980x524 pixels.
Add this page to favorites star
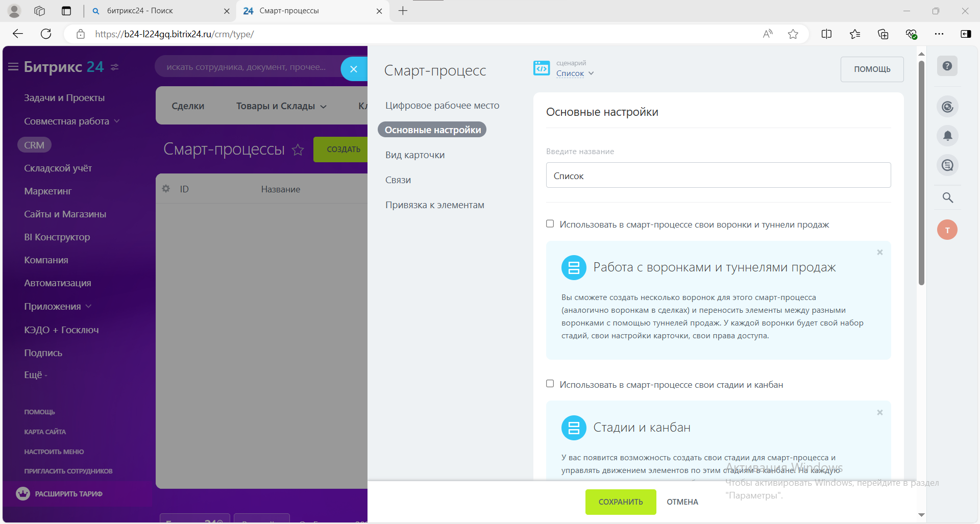793,34
